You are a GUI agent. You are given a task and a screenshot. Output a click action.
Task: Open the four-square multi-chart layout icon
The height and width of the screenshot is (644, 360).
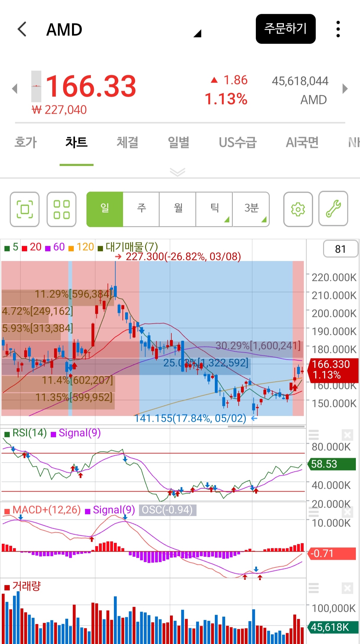coord(61,209)
